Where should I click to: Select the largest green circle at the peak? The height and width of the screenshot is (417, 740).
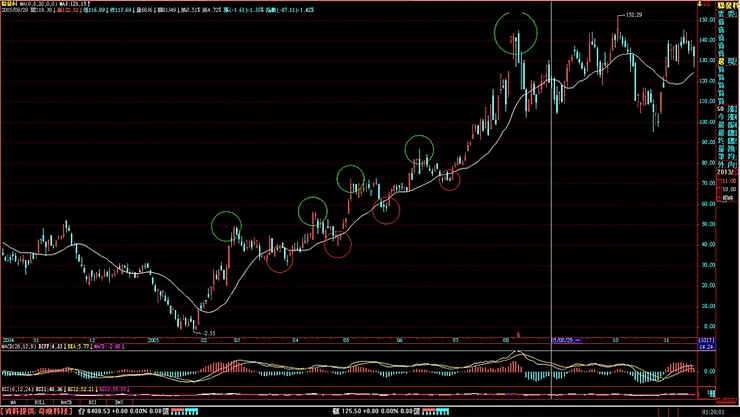click(516, 33)
